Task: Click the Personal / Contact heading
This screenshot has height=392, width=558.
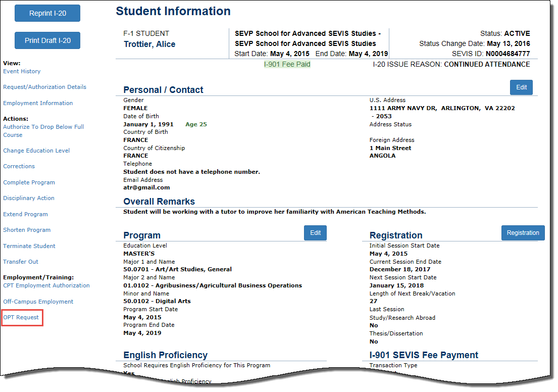Action: 163,90
